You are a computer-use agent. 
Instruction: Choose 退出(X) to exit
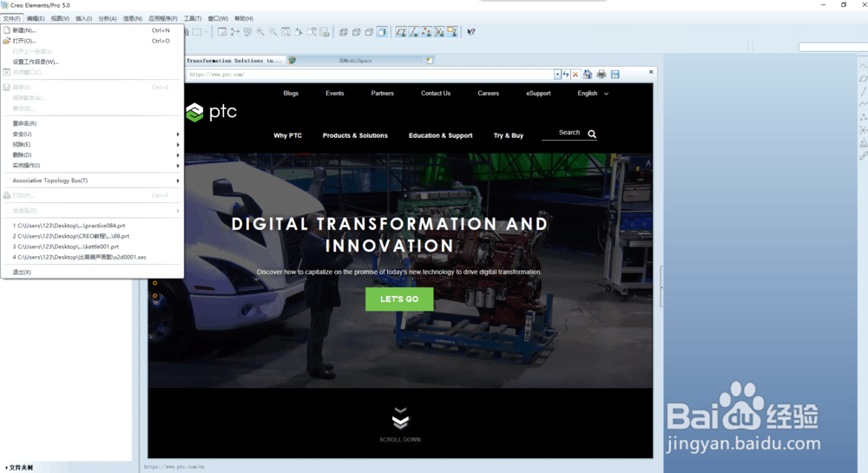[x=92, y=273]
